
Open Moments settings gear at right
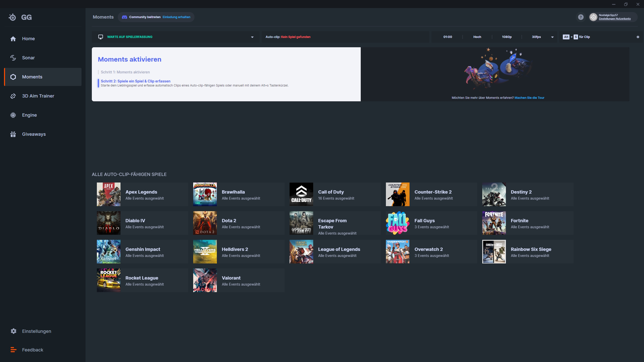[638, 37]
